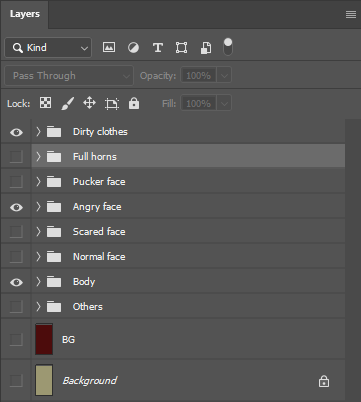Open the Layers panel menu icon
The height and width of the screenshot is (402, 361).
(351, 14)
